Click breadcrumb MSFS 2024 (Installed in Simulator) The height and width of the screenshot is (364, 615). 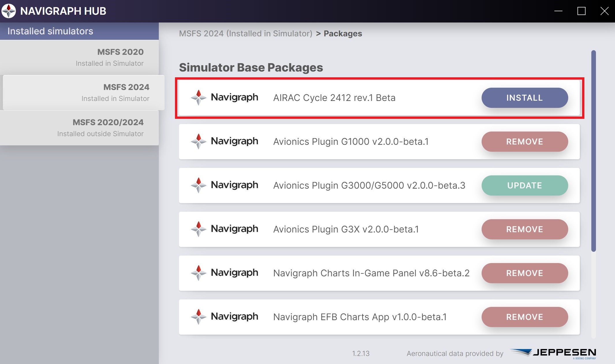pos(246,33)
